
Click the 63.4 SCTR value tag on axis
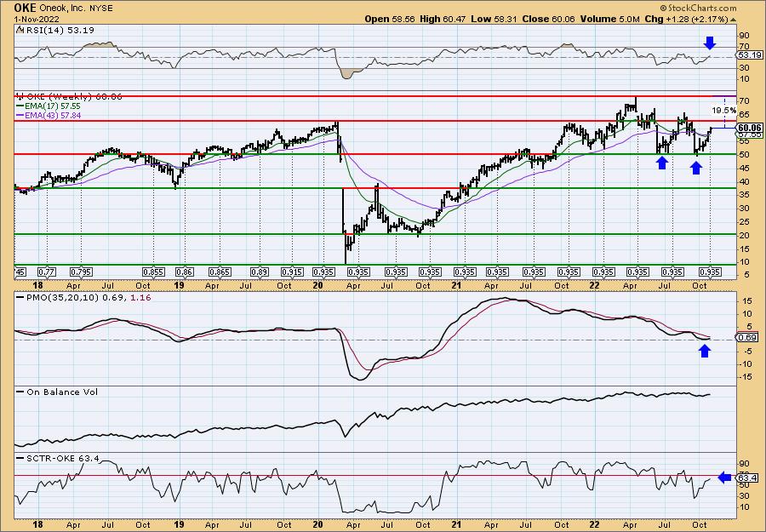pos(747,478)
